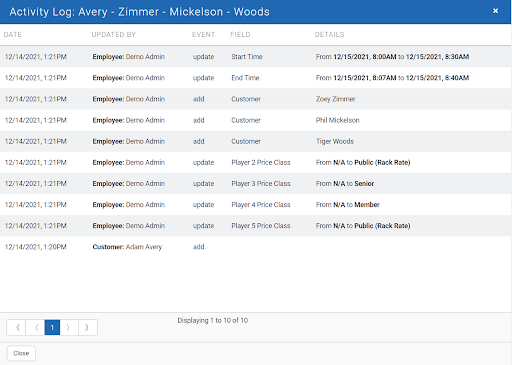Click the DETAILS column header
Viewport: 512px width, 365px height.
pyautogui.click(x=330, y=34)
